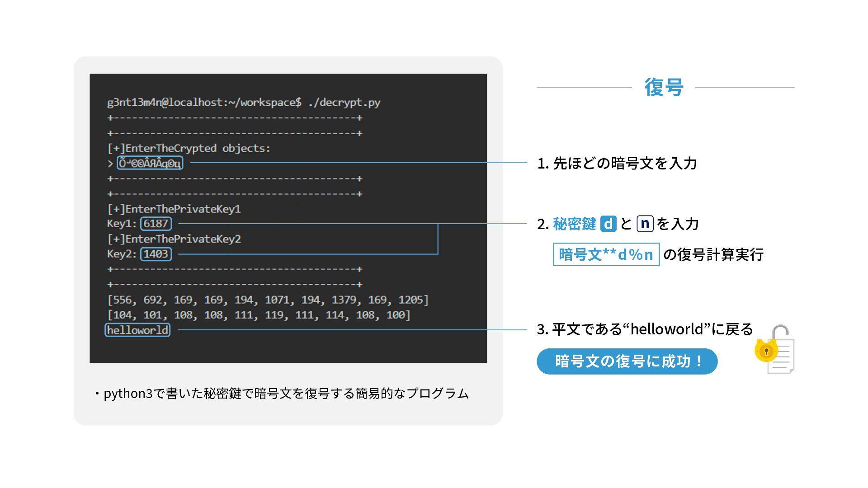
Task: Click the 復号 heading
Action: click(664, 87)
